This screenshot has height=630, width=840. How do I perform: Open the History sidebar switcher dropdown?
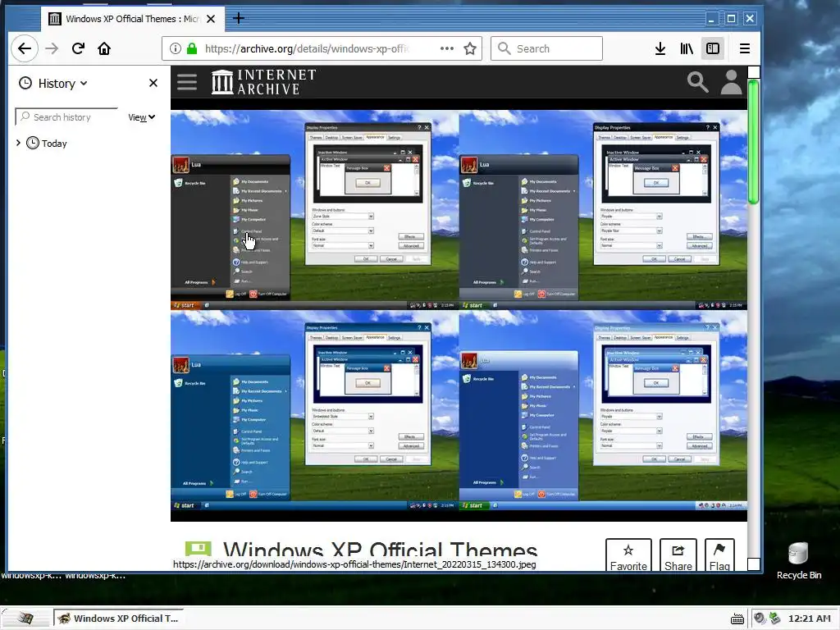point(53,84)
